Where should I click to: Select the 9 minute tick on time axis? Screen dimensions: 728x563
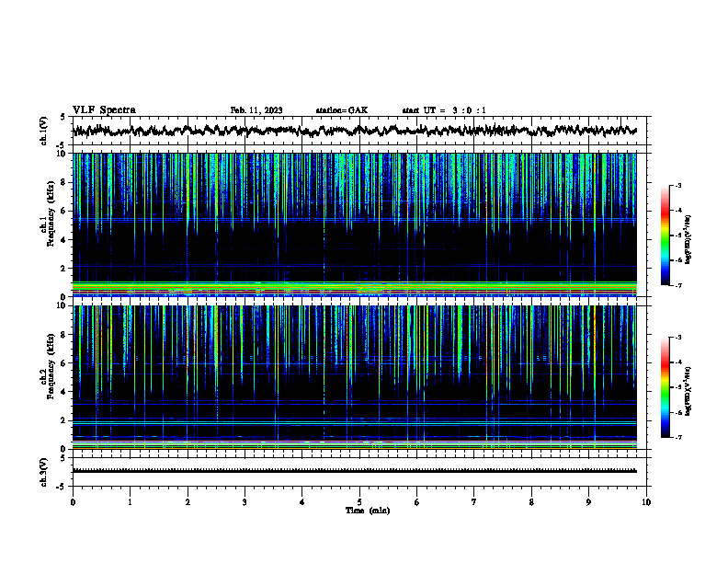tap(588, 502)
